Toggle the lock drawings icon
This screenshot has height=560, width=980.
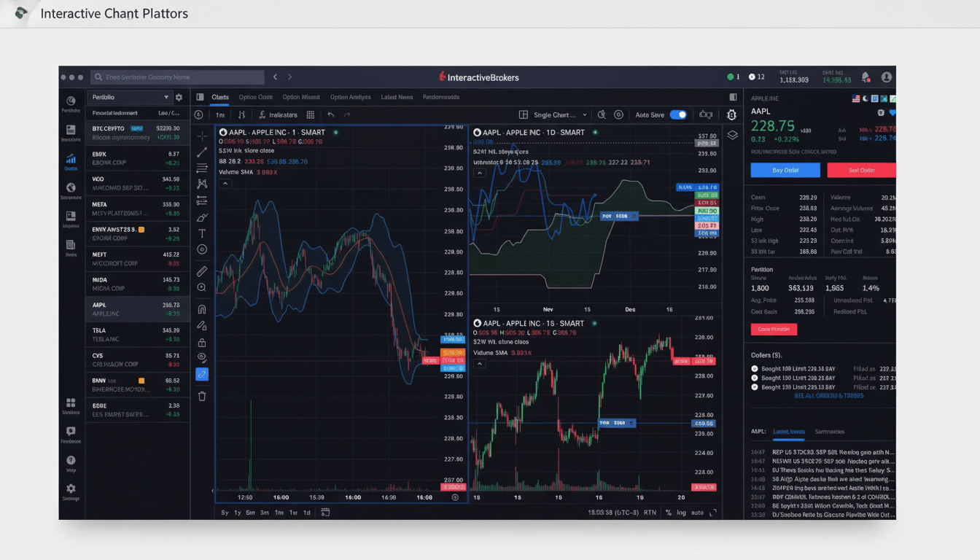[x=202, y=340]
